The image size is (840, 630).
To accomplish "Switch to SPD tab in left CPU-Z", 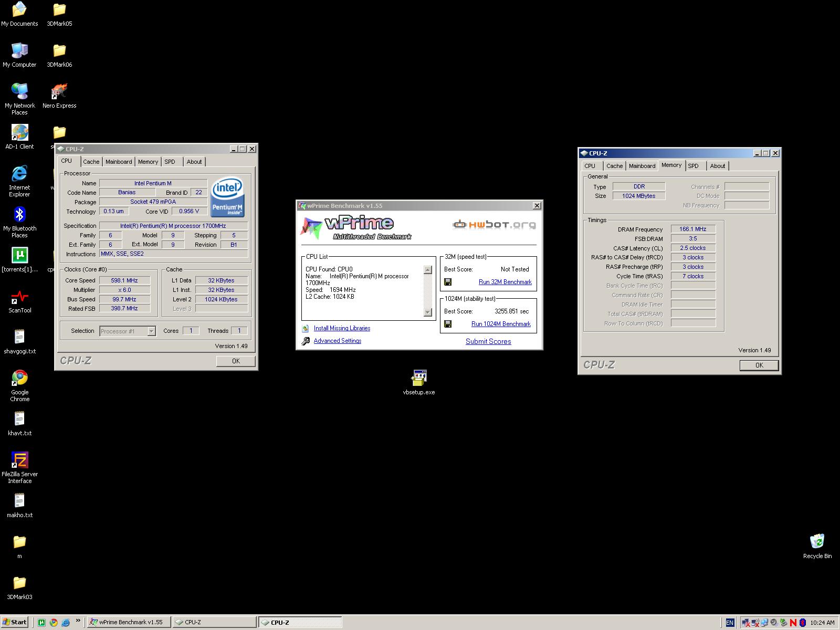I will [x=170, y=162].
